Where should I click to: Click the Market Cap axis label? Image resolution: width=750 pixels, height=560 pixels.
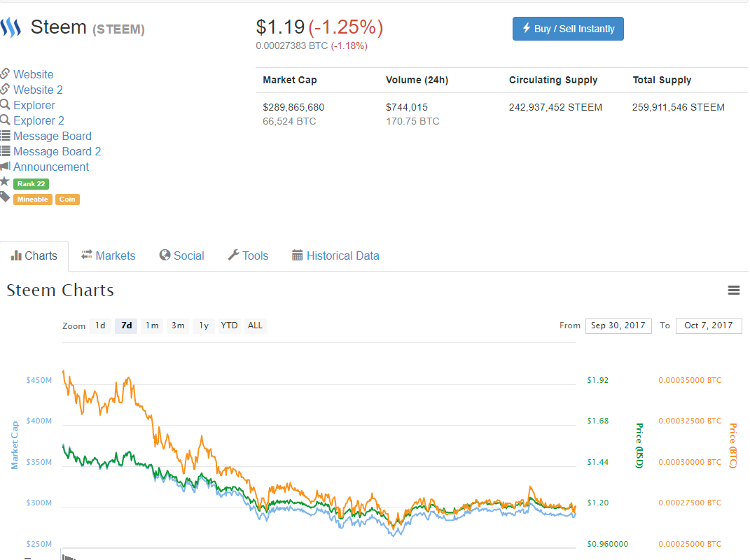(15, 445)
